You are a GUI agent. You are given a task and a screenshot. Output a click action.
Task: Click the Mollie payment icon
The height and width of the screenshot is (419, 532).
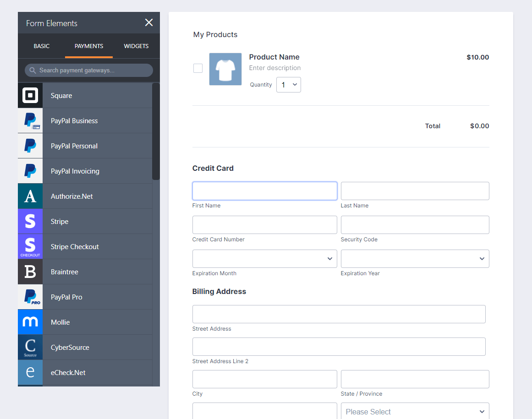(30, 322)
